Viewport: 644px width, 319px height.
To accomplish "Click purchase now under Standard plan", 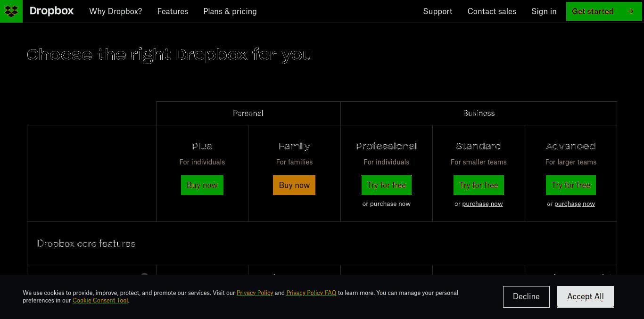I will coord(482,204).
